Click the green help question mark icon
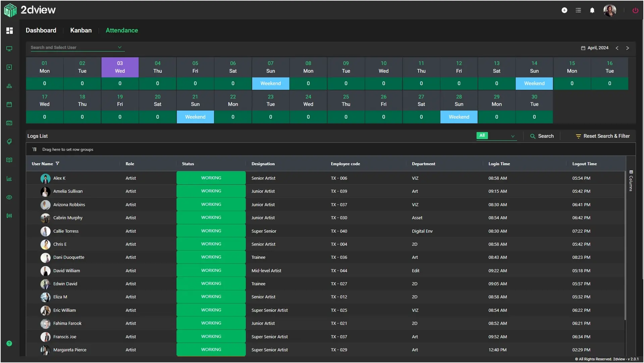644x363 pixels. tap(9, 344)
